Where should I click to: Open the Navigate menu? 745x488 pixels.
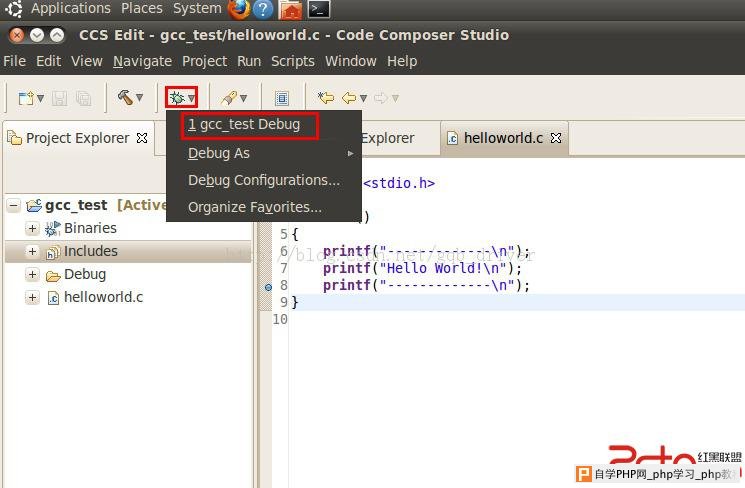[143, 61]
